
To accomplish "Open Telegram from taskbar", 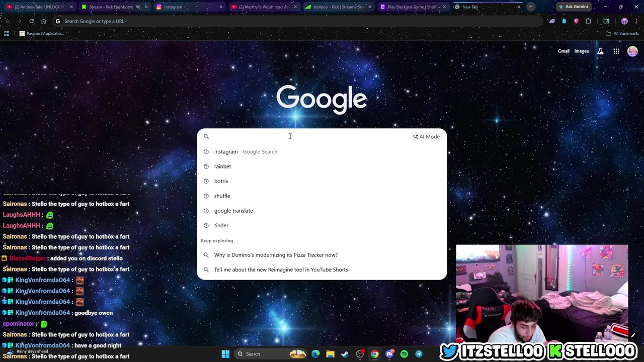I will point(419,354).
